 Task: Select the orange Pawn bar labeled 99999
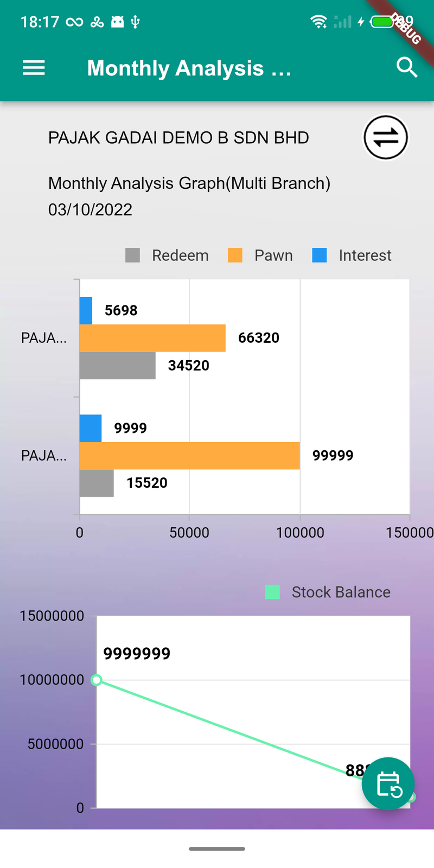coord(190,456)
